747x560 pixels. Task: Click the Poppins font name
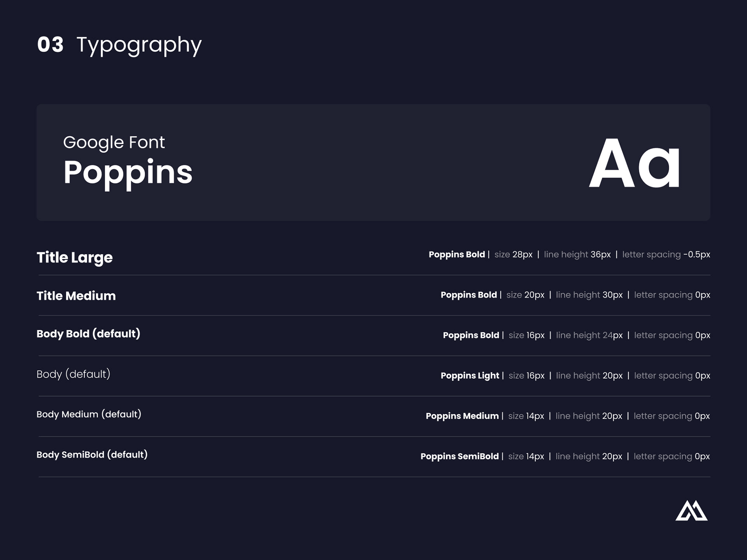tap(128, 172)
